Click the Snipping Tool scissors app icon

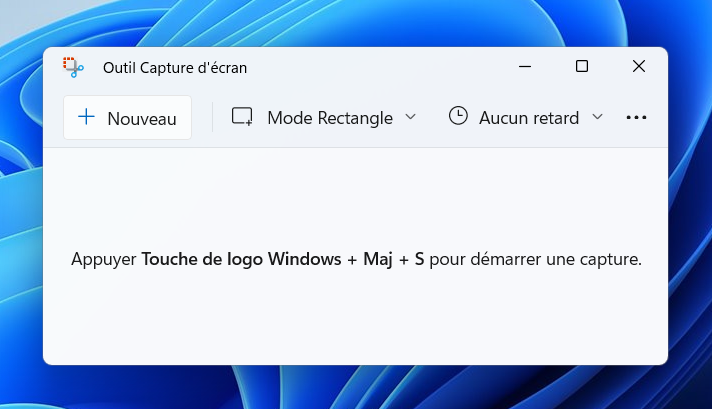(73, 68)
